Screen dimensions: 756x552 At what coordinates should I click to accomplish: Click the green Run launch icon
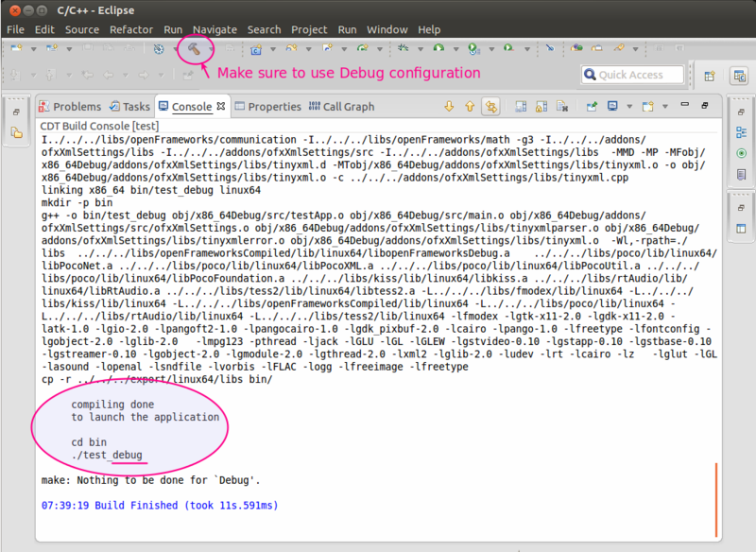(438, 47)
